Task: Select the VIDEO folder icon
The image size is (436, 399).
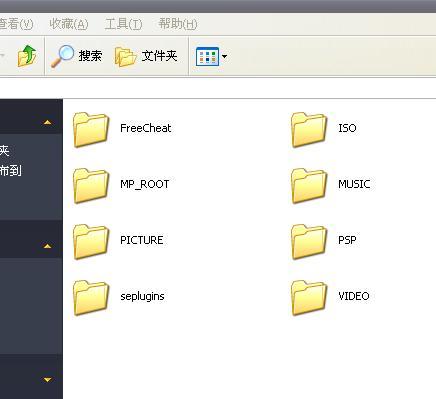Action: point(309,298)
